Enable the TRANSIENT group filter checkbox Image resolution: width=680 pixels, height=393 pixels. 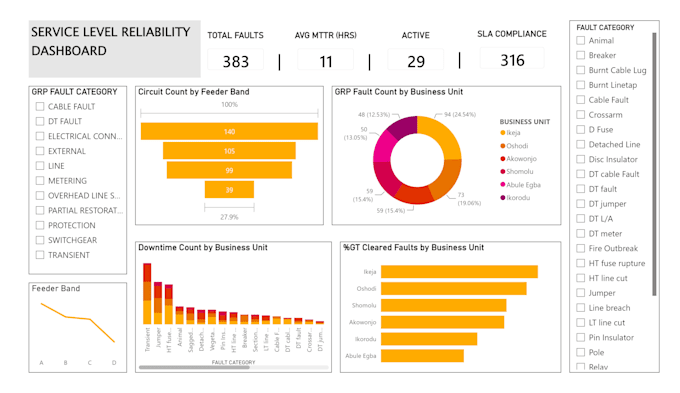(x=40, y=255)
